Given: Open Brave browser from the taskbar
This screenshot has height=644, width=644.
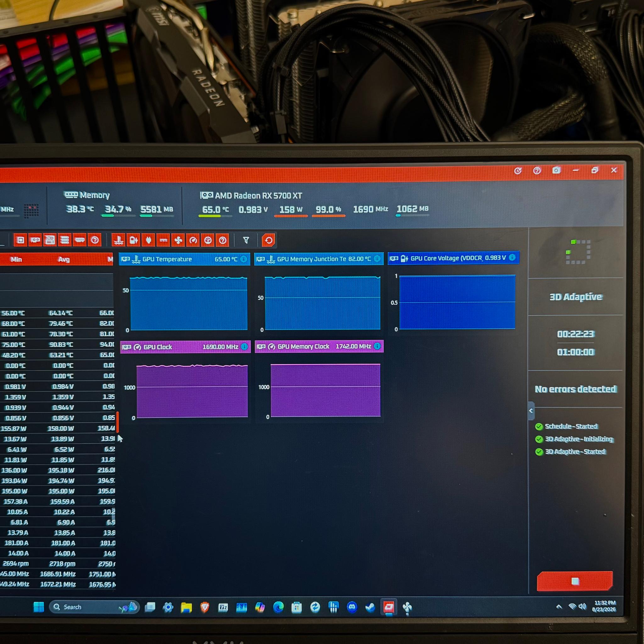Looking at the screenshot, I should [205, 607].
